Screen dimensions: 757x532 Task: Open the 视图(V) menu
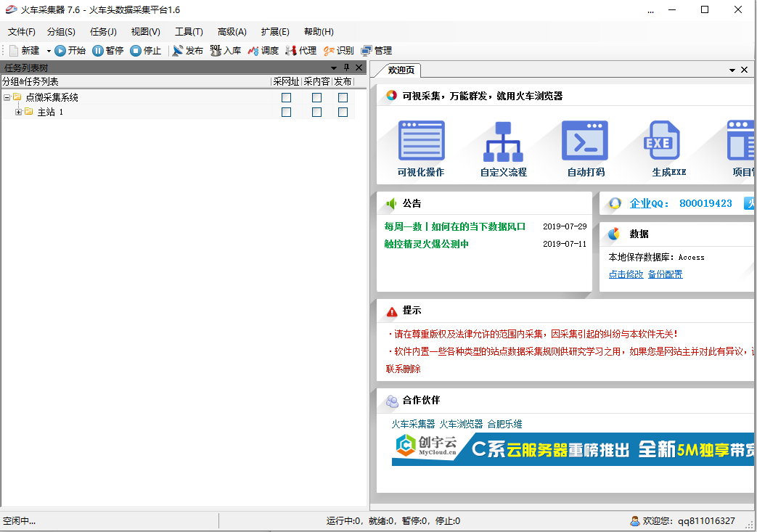[145, 32]
